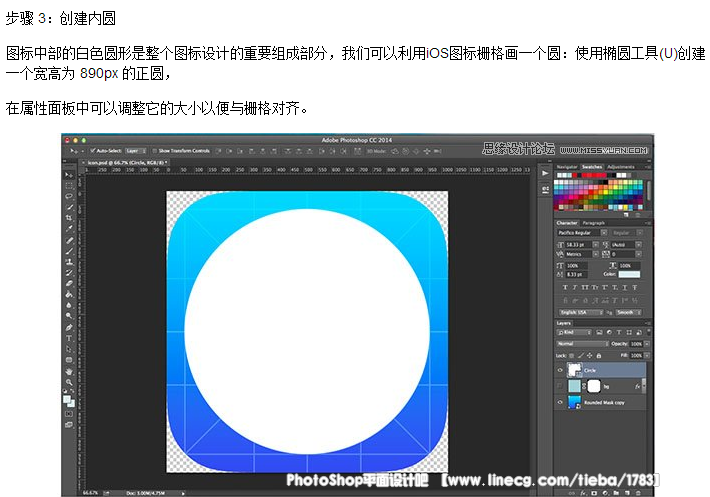Hide the Rounded Mask copy layer
The height and width of the screenshot is (497, 710).
(560, 402)
